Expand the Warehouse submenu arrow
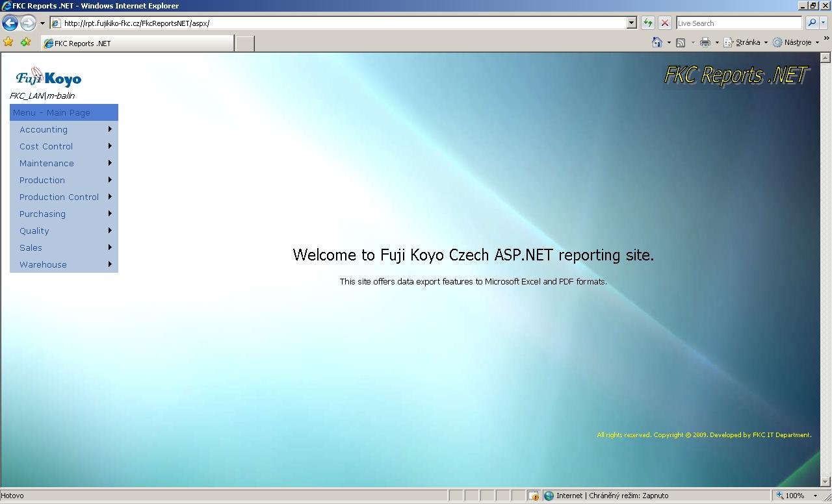Viewport: 832px width, 504px height. pyautogui.click(x=110, y=264)
